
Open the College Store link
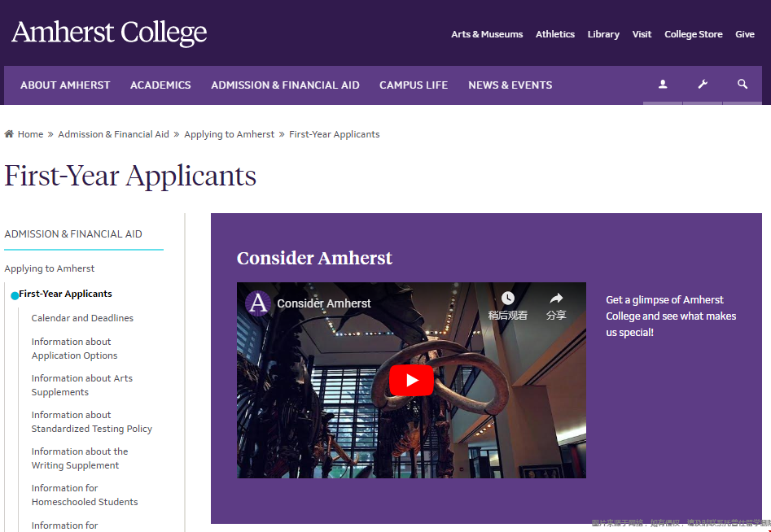(694, 34)
